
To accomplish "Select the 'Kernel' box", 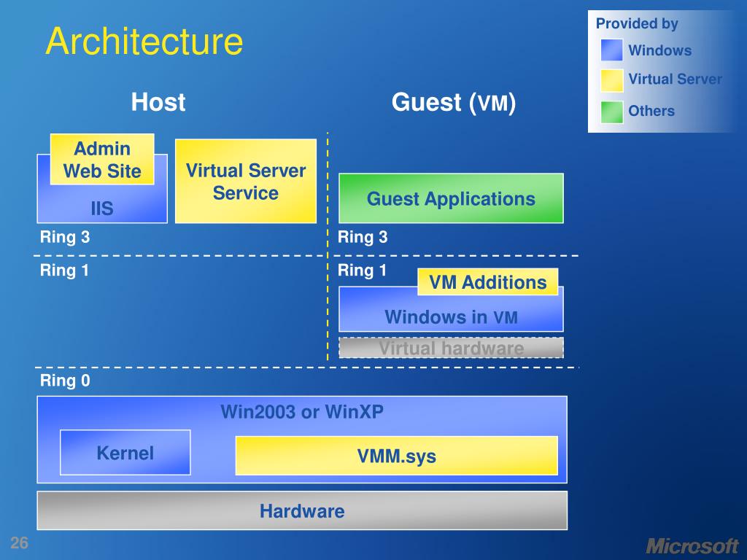I will pos(125,452).
